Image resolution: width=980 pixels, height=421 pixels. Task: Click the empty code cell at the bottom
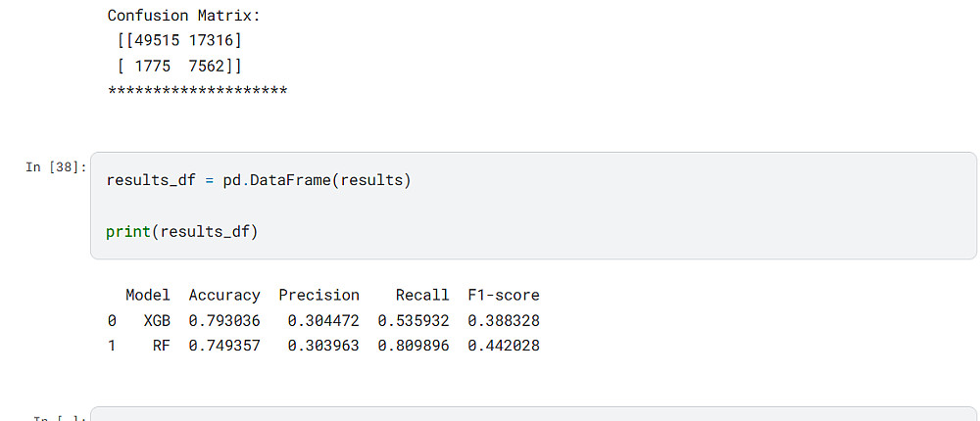coord(529,415)
